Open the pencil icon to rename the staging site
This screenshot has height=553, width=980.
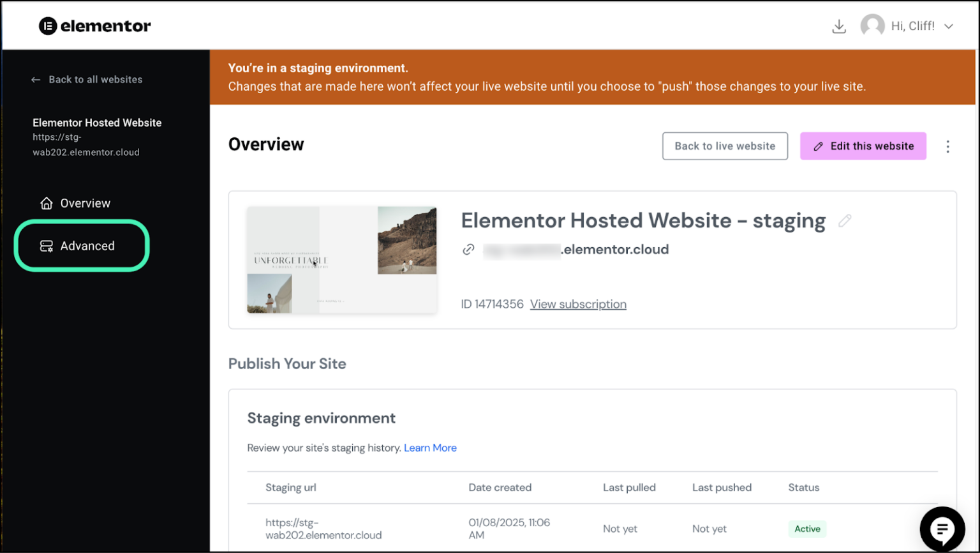click(844, 220)
